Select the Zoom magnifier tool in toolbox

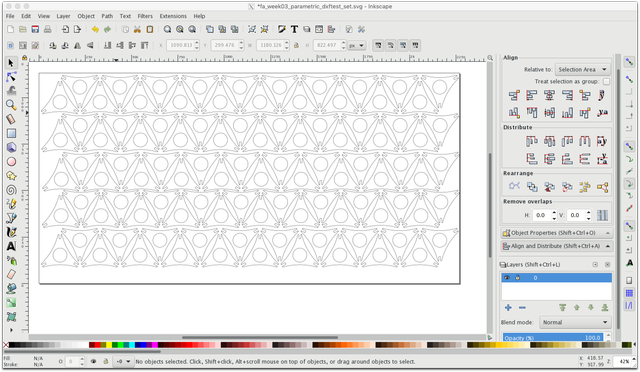click(11, 105)
